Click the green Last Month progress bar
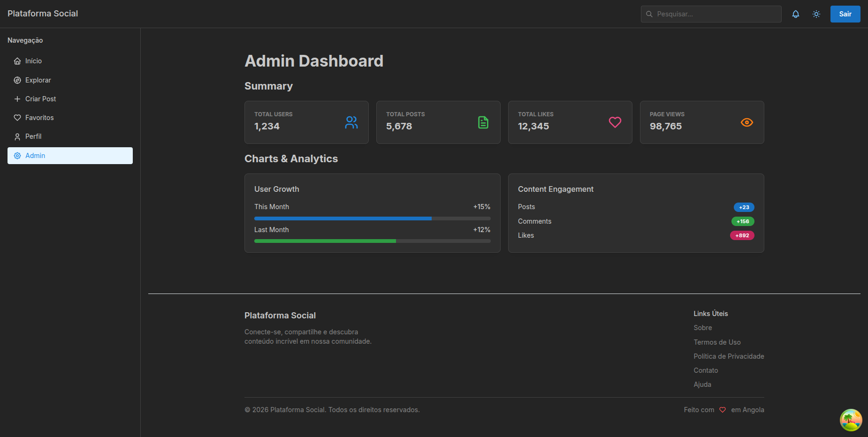This screenshot has width=868, height=437. [372, 241]
